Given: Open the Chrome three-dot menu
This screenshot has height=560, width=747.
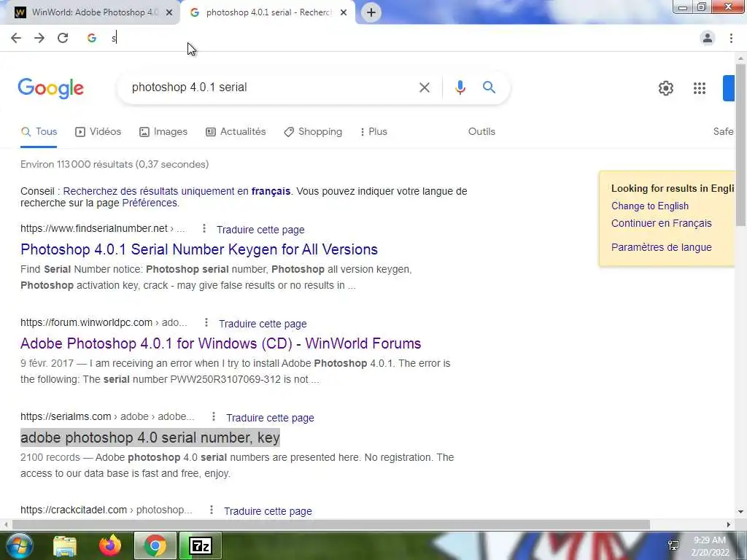Looking at the screenshot, I should (731, 38).
